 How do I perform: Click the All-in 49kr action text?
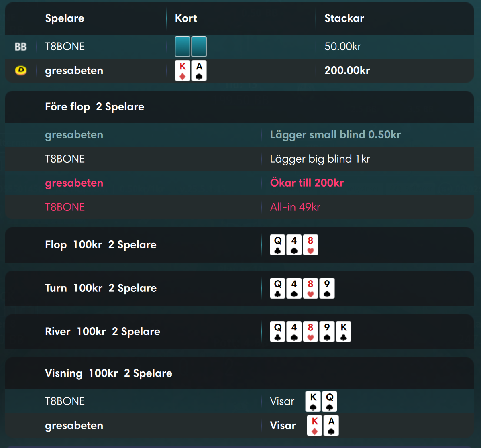(295, 207)
